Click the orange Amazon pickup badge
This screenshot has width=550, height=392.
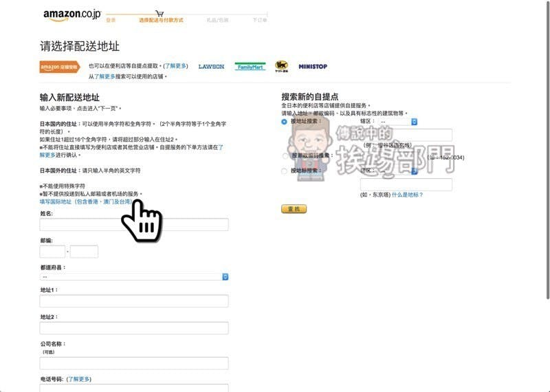coord(60,67)
